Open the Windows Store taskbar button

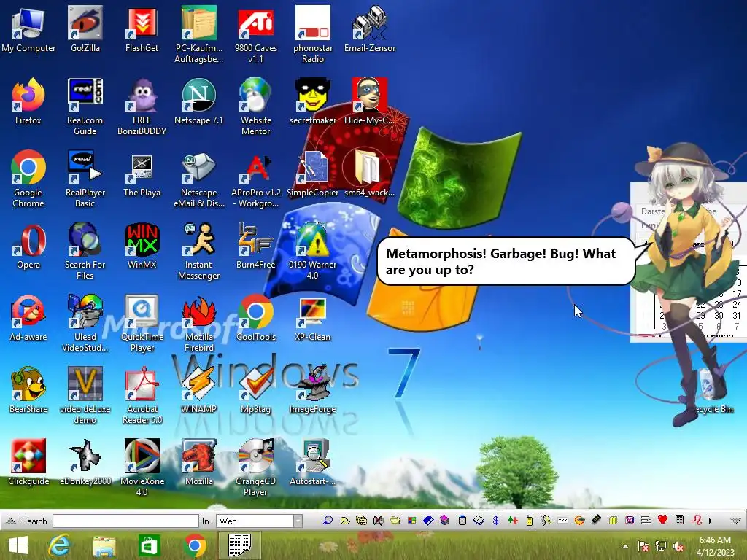(x=149, y=545)
